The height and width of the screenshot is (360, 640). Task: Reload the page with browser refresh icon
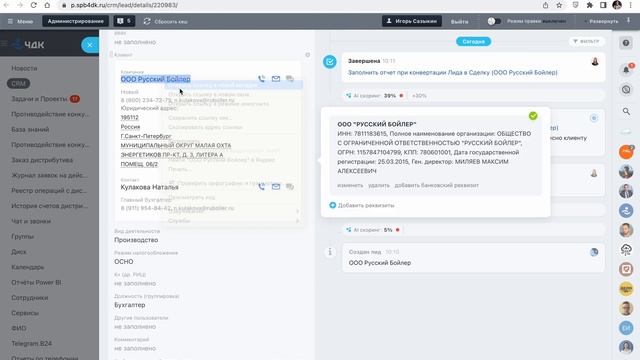(x=33, y=5)
